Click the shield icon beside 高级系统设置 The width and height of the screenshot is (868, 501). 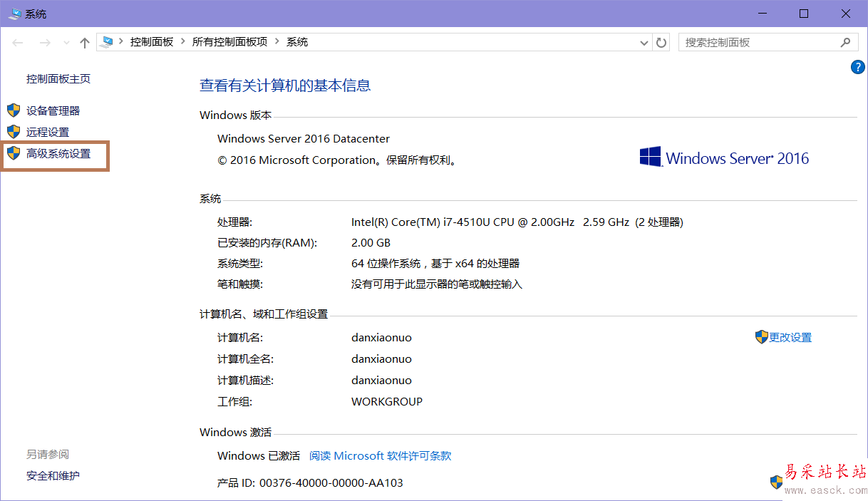[x=14, y=153]
